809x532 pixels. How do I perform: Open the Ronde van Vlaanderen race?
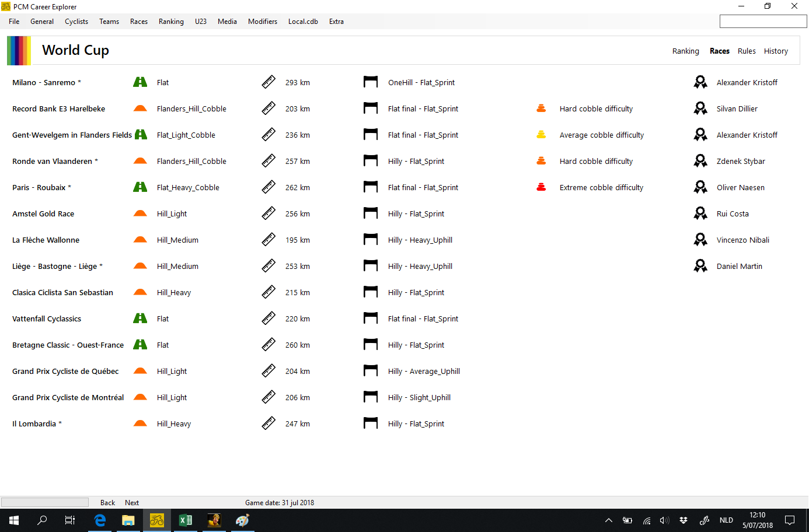click(x=52, y=162)
